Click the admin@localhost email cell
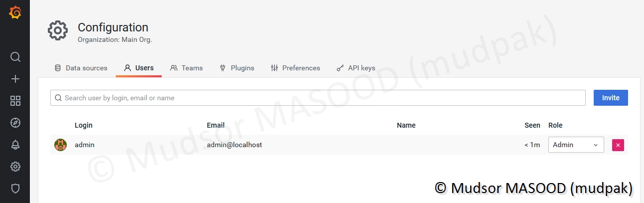Screen dimensions: 644x203 pos(235,145)
